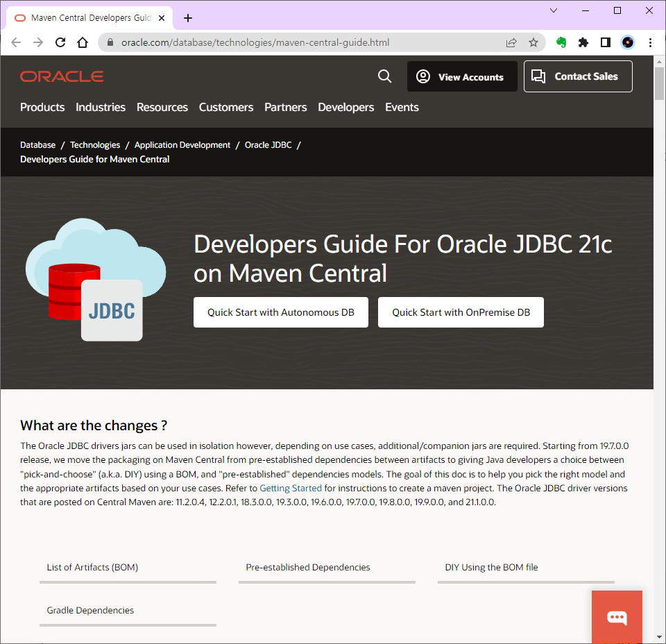
Task: Click Quick Start with Autonomous DB
Action: (281, 312)
